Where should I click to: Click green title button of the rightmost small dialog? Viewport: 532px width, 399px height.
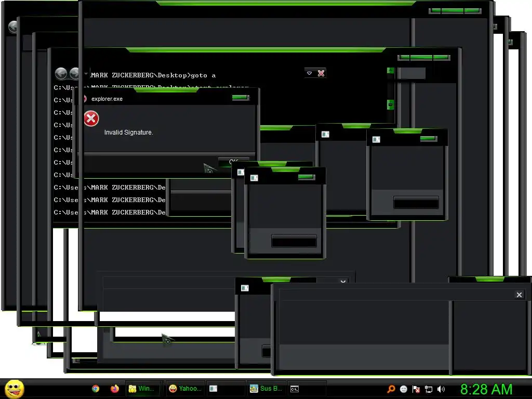click(x=429, y=138)
